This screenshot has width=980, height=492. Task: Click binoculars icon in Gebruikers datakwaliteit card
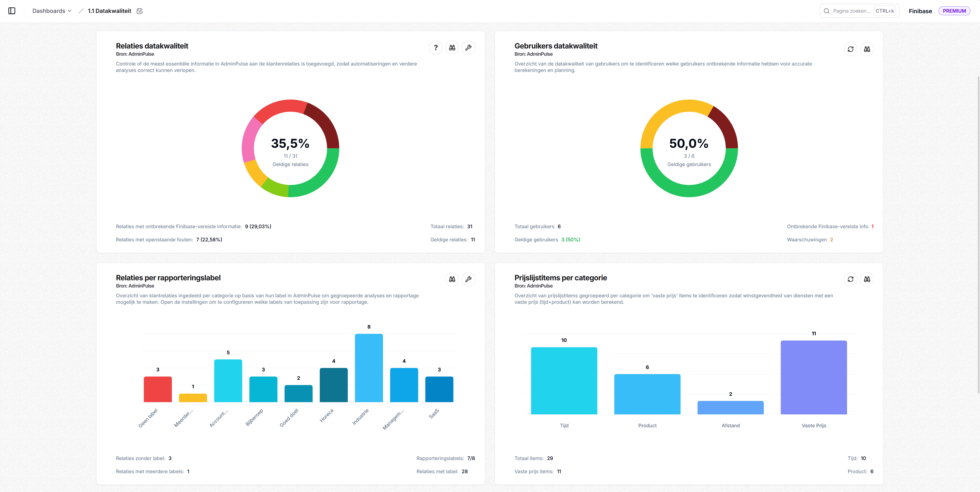tap(867, 49)
